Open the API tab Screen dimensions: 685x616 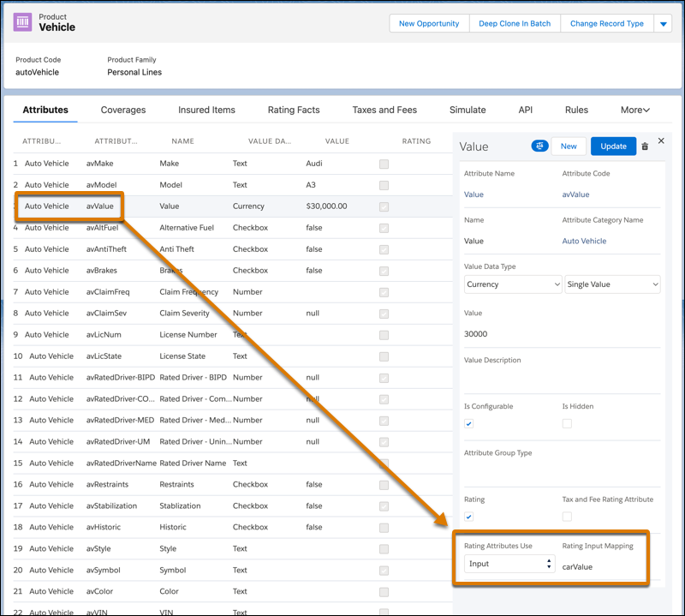[525, 110]
